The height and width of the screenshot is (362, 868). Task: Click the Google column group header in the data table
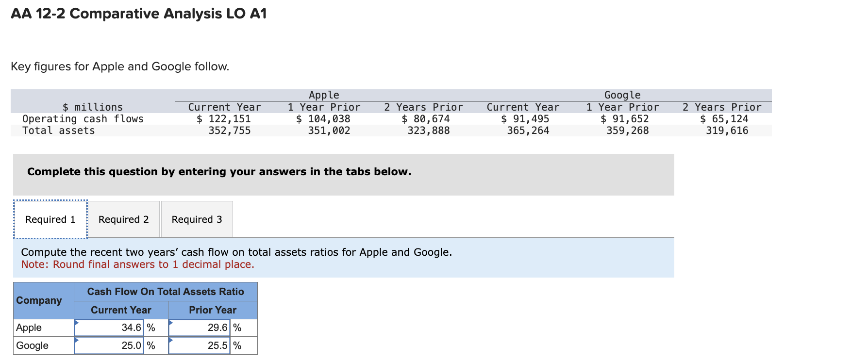pos(622,95)
